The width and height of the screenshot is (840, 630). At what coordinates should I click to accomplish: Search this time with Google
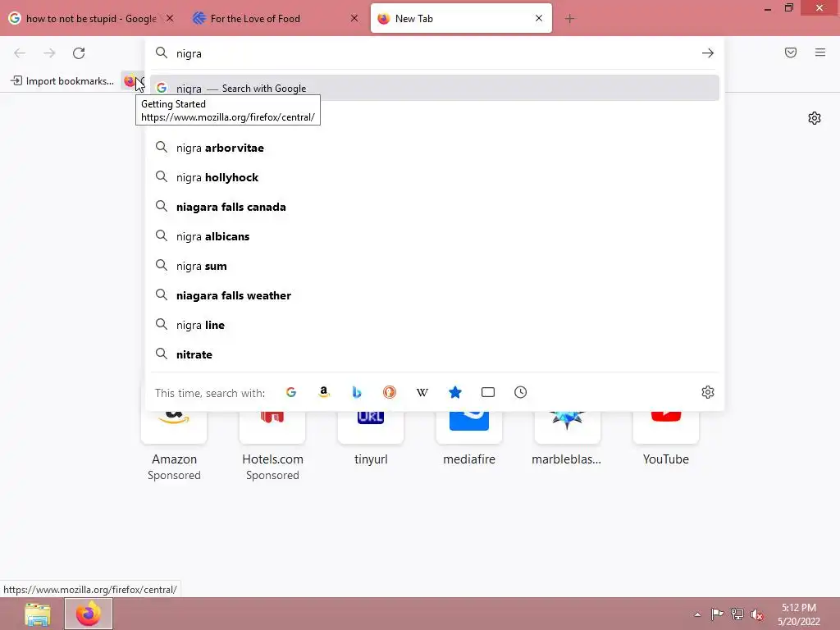pos(291,392)
